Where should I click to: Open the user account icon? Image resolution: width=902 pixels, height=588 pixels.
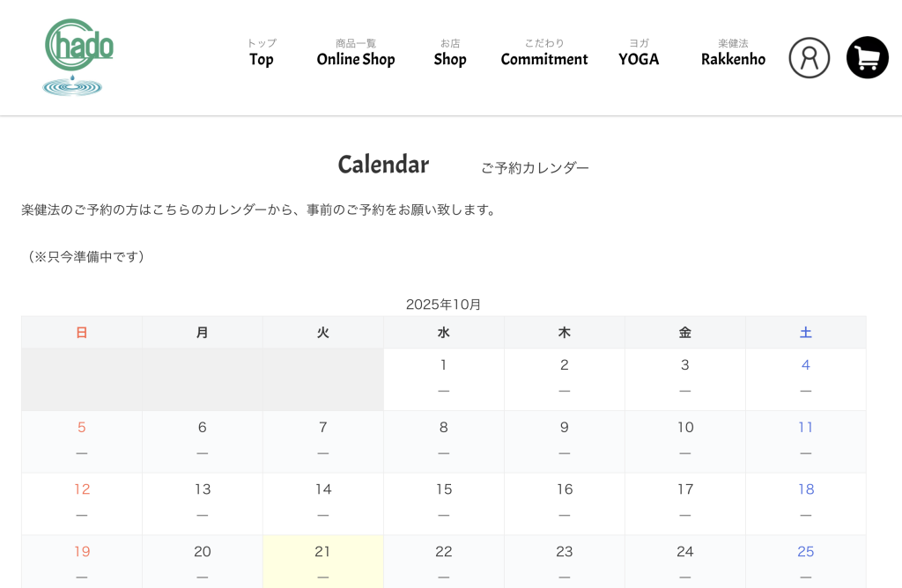coord(809,58)
